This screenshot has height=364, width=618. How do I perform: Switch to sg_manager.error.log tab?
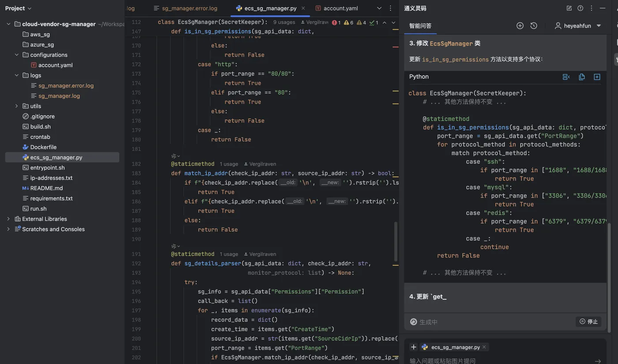click(185, 8)
